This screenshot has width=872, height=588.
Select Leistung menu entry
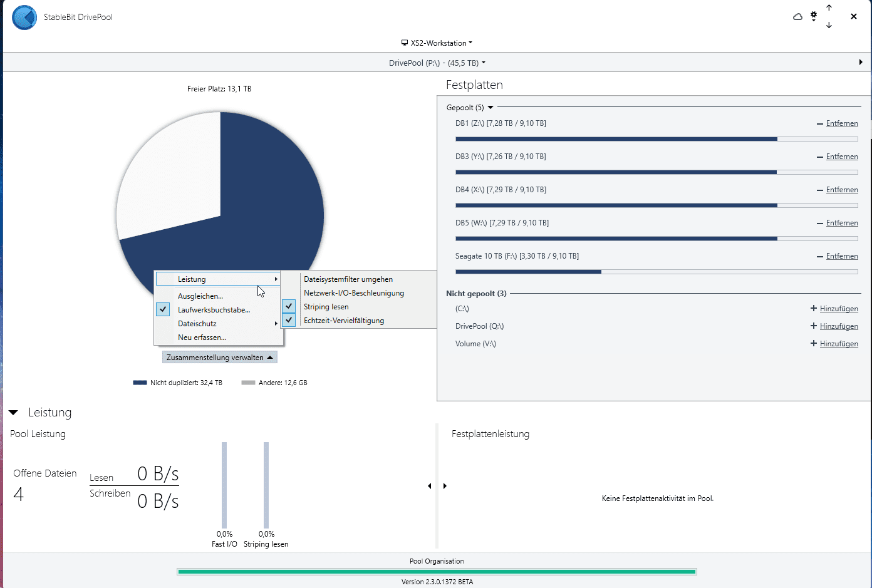(x=218, y=279)
